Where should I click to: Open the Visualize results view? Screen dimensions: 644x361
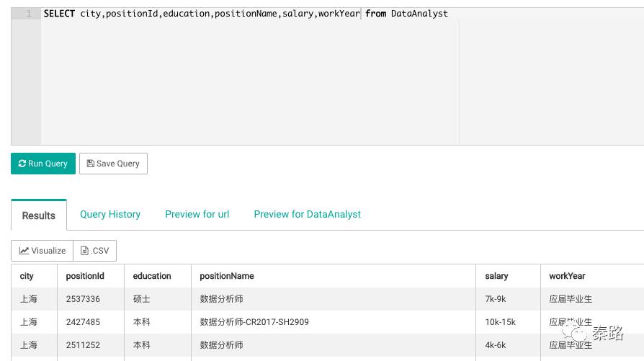42,251
